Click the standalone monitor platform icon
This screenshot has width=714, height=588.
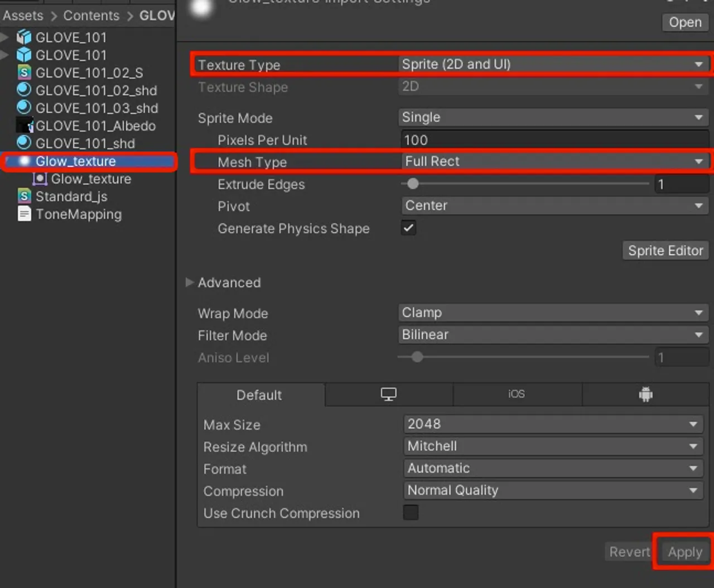388,393
